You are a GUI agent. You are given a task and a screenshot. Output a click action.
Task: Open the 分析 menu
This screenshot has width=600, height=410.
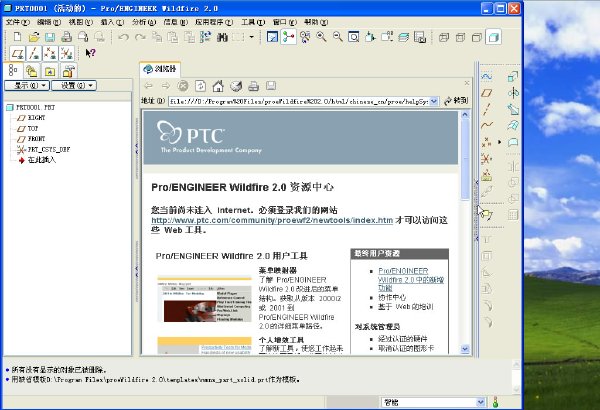(x=144, y=22)
